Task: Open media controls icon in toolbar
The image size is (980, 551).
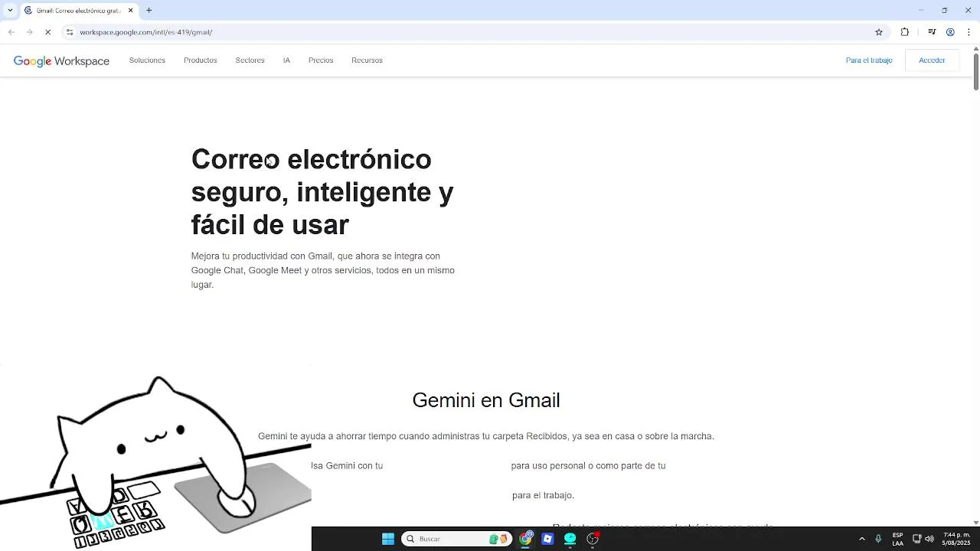Action: tap(932, 32)
